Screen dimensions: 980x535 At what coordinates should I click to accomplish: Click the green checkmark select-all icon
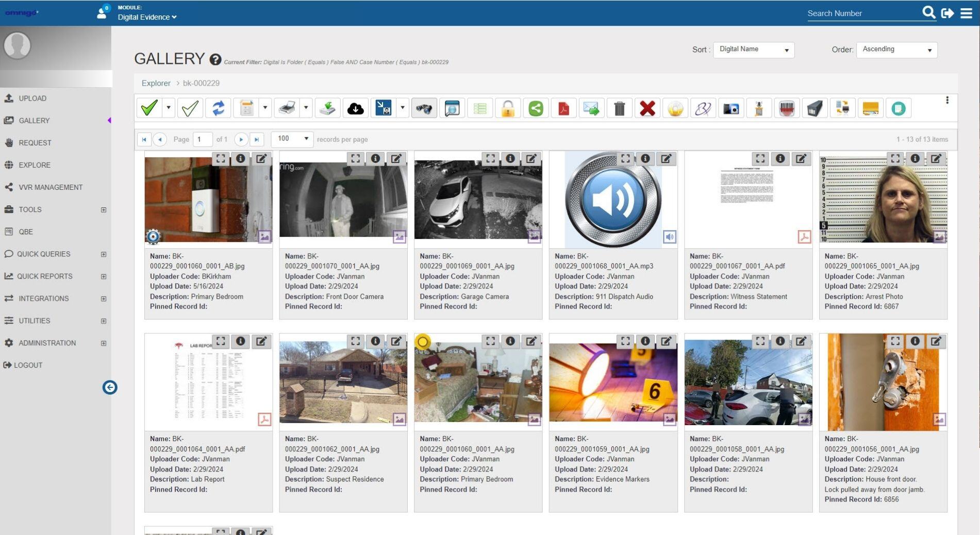[x=150, y=107]
